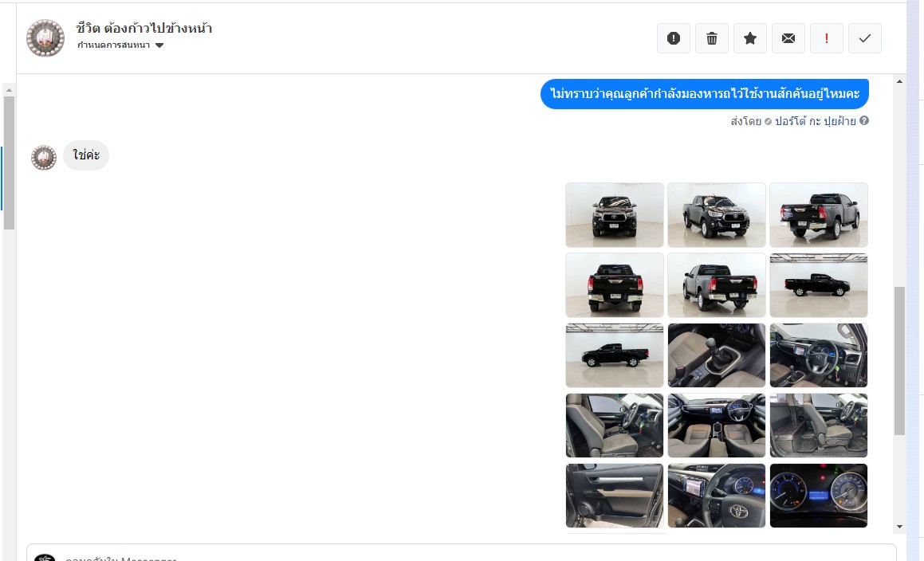The image size is (924, 561).
Task: Open front seats side view photo
Action: [615, 426]
